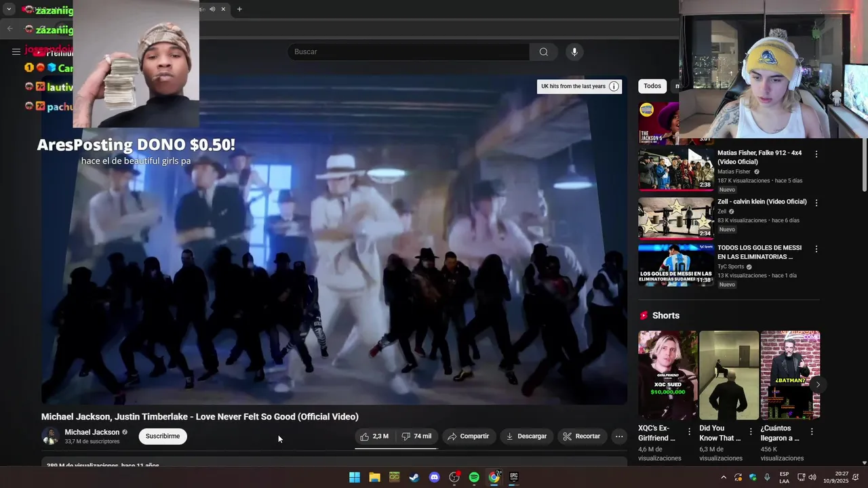Screen dimensions: 868x488
Task: Download the video with Descargar
Action: [526, 436]
